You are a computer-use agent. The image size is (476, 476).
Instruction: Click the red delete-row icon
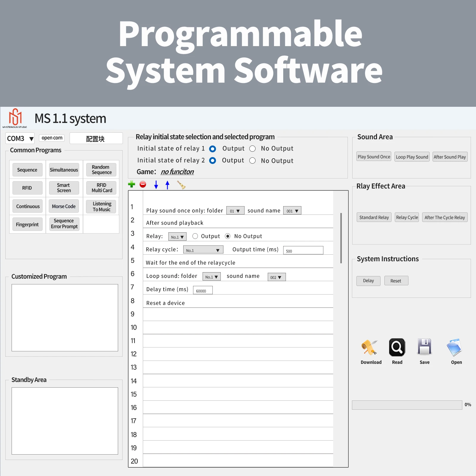143,184
